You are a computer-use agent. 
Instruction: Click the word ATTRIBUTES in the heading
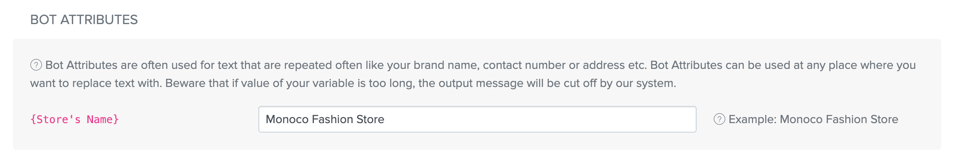point(99,19)
